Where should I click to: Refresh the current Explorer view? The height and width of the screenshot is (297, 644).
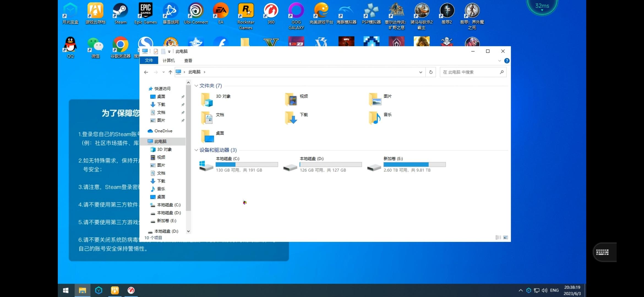click(431, 72)
